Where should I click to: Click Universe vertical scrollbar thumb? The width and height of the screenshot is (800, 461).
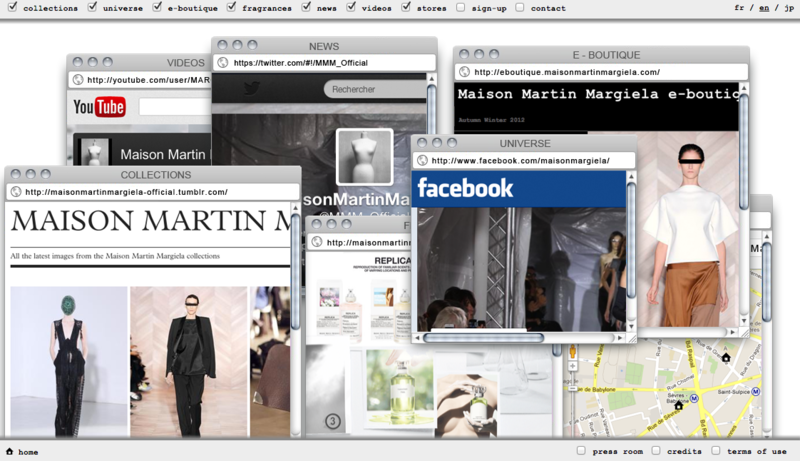point(631,240)
